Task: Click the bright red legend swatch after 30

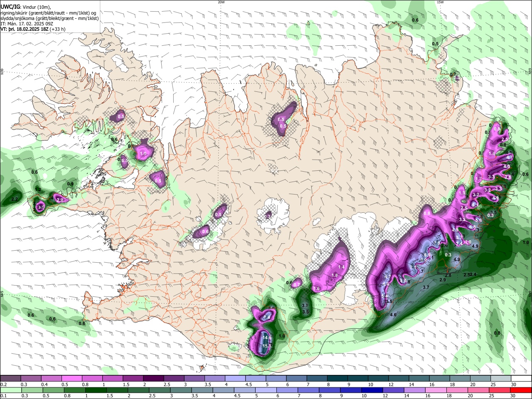Action: tap(520, 390)
